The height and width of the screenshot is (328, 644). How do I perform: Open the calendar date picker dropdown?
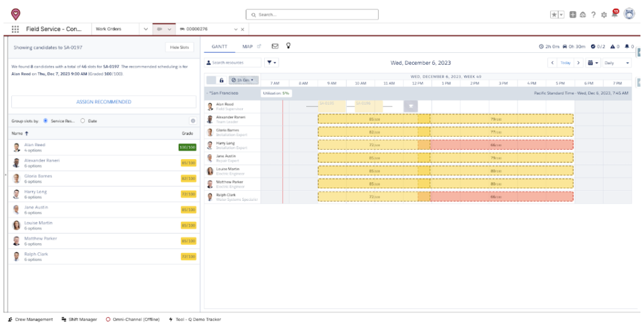click(592, 63)
